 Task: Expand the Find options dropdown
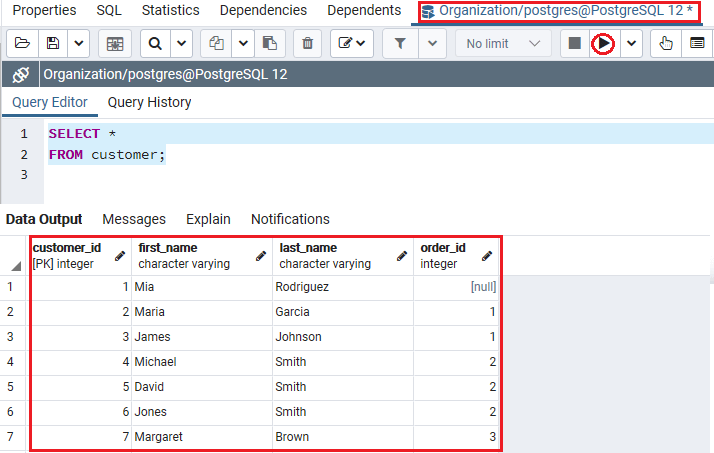182,43
